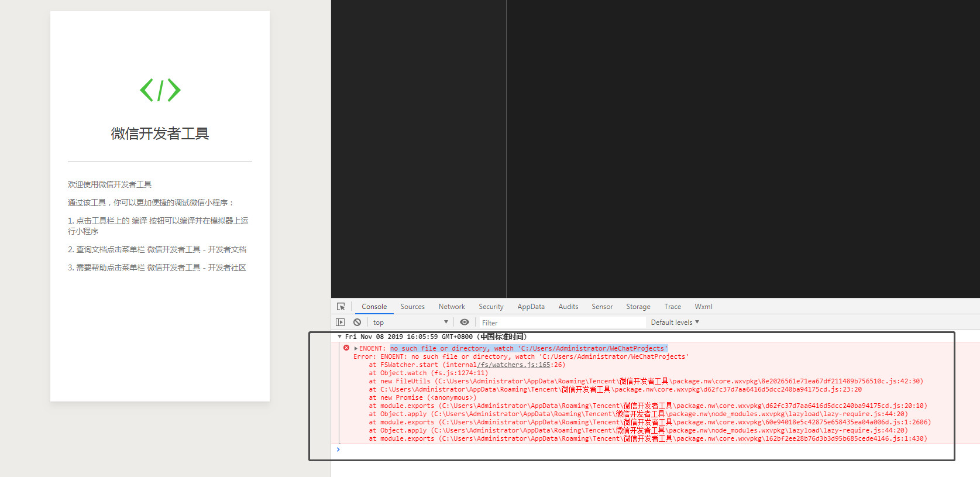Open the top context dropdown
This screenshot has width=980, height=477.
(410, 322)
